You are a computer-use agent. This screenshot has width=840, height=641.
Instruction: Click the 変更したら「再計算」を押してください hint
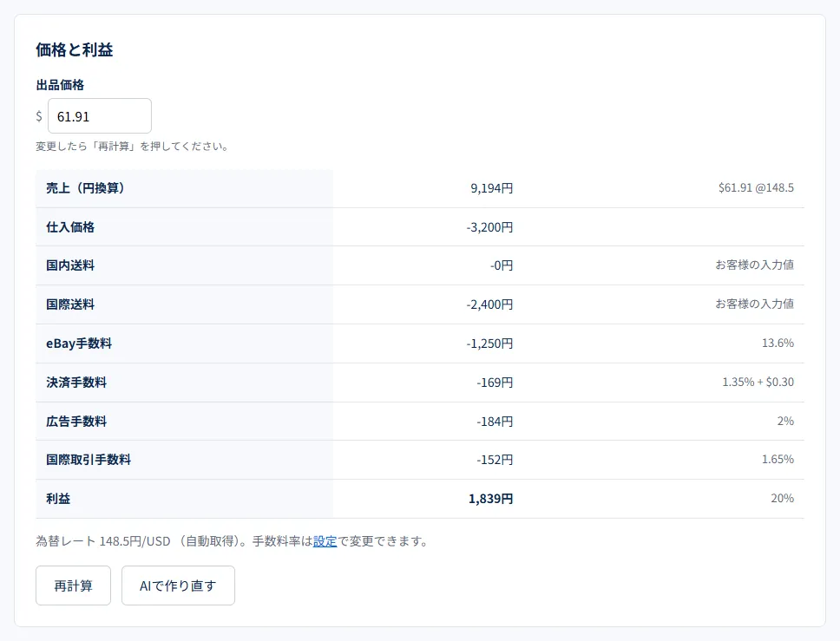pos(132,147)
